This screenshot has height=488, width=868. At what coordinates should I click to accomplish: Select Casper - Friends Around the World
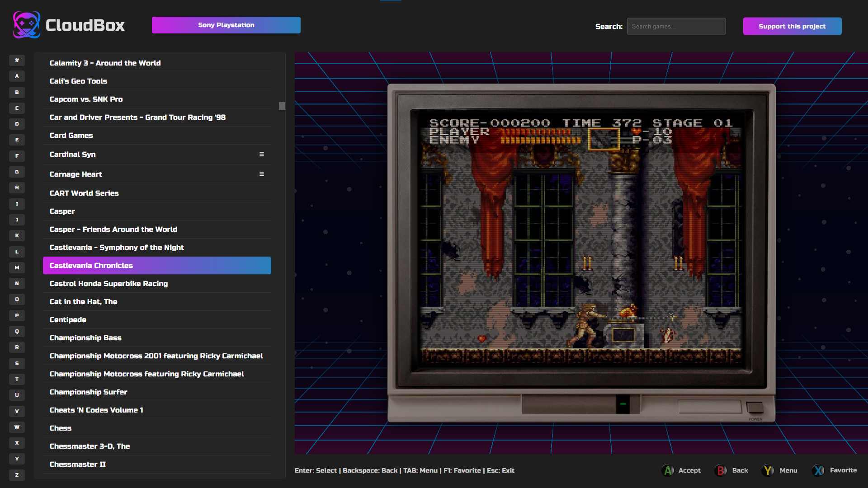157,229
